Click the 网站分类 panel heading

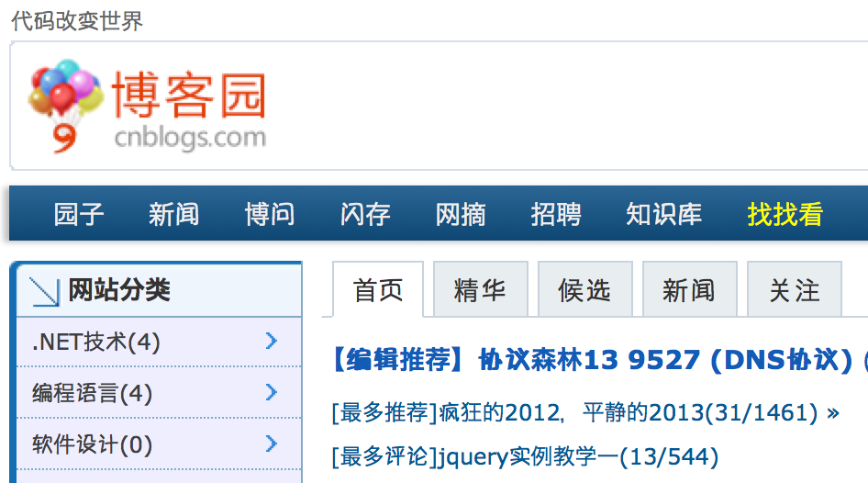[119, 289]
